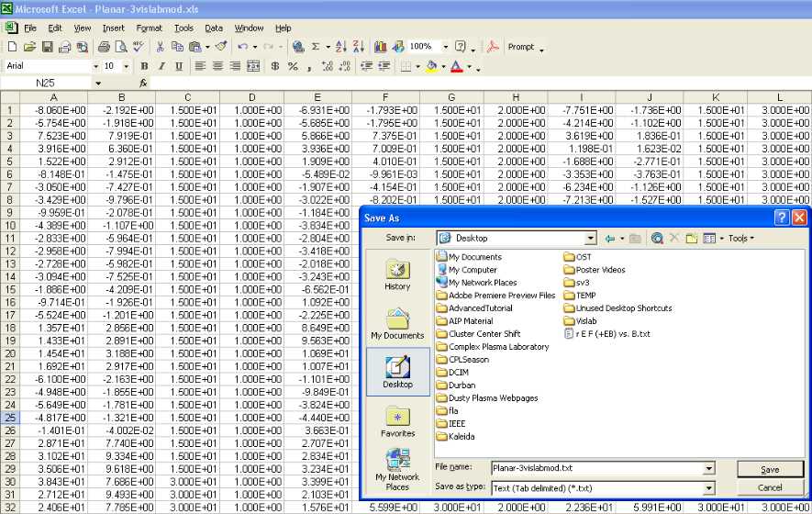Expand the Save in location dropdown
This screenshot has width=812, height=514.
click(x=590, y=239)
